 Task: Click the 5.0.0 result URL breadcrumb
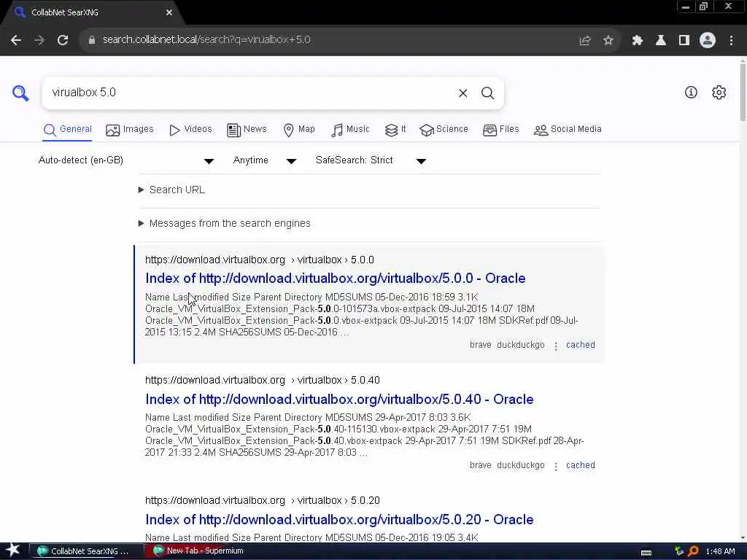[260, 260]
